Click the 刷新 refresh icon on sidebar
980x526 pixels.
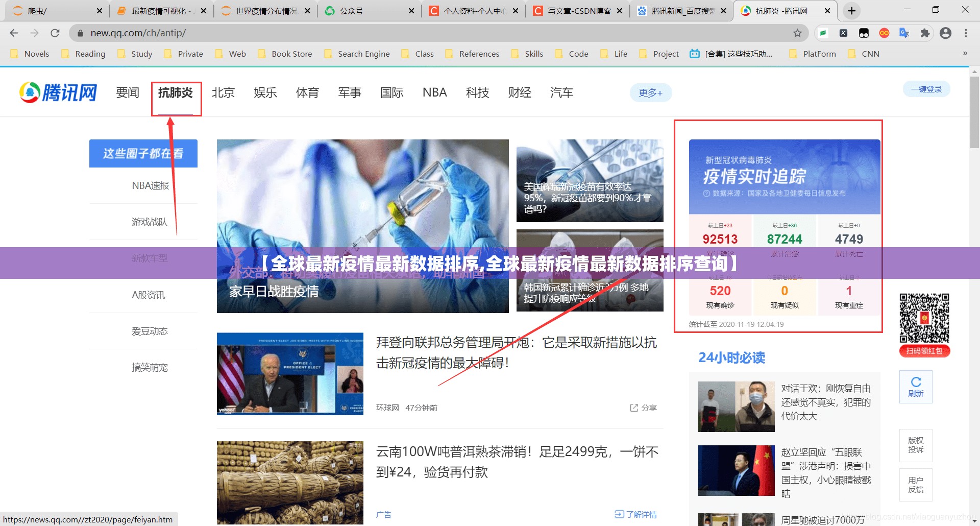916,387
